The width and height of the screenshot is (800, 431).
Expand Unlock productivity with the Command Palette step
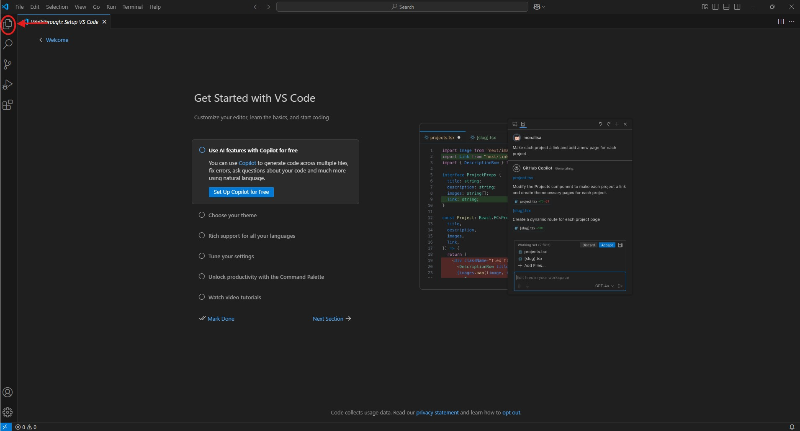click(x=266, y=277)
